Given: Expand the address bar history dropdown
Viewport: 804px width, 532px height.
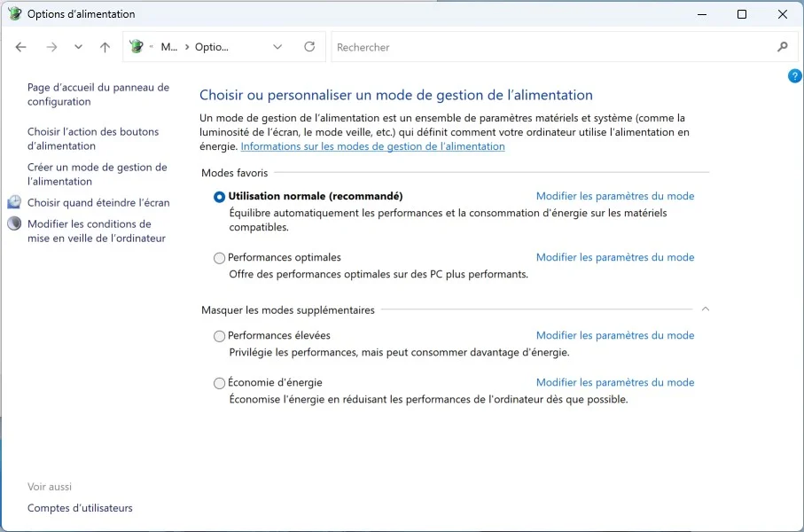Looking at the screenshot, I should 277,47.
